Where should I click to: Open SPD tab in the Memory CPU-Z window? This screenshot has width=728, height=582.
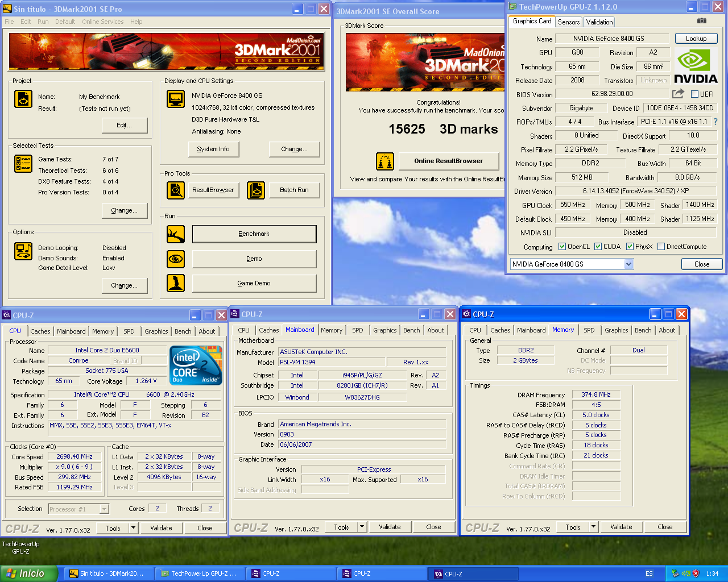coord(589,330)
